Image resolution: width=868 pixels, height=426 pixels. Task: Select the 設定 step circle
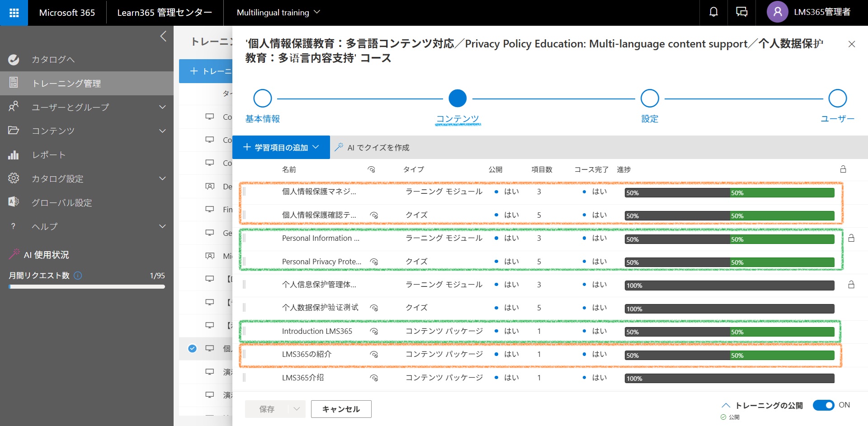(650, 98)
